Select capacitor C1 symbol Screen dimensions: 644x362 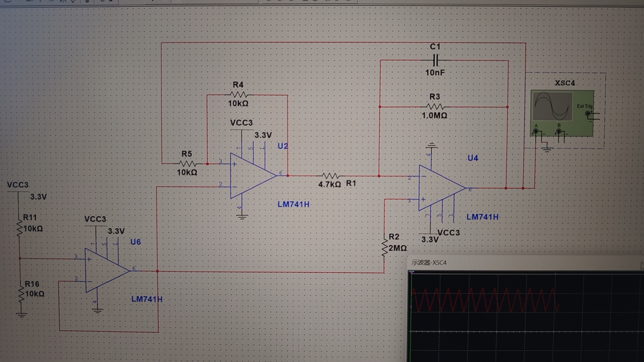tap(435, 61)
